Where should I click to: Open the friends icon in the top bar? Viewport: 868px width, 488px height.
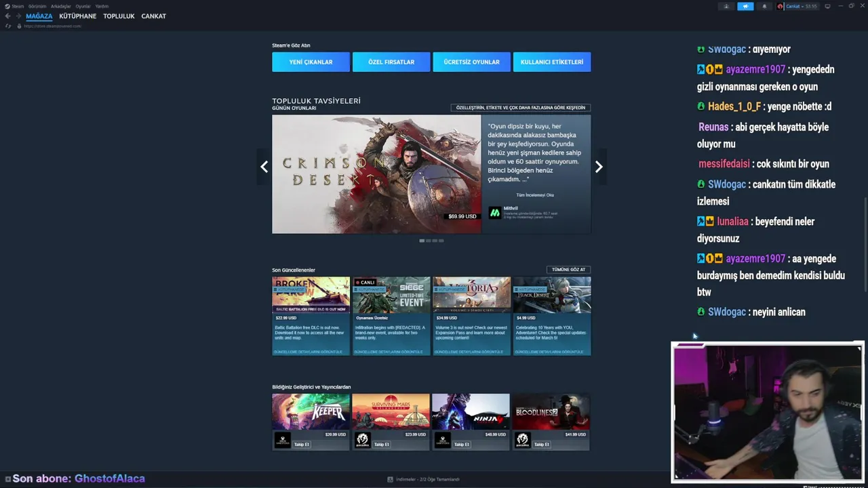tap(726, 6)
